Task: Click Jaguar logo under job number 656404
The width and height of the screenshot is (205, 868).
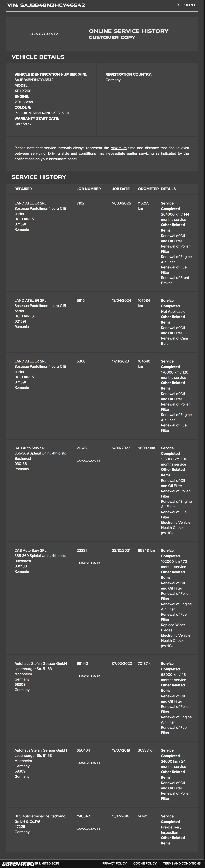Action: tap(88, 763)
